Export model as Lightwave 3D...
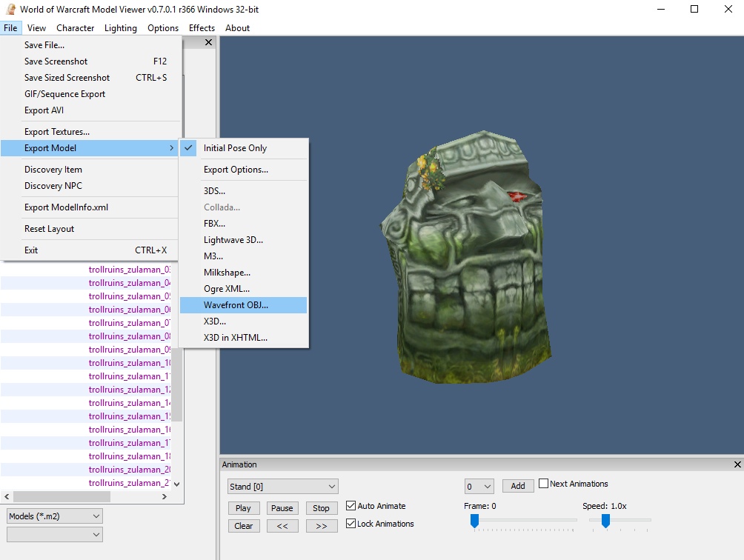Viewport: 744px width, 560px height. click(244, 239)
